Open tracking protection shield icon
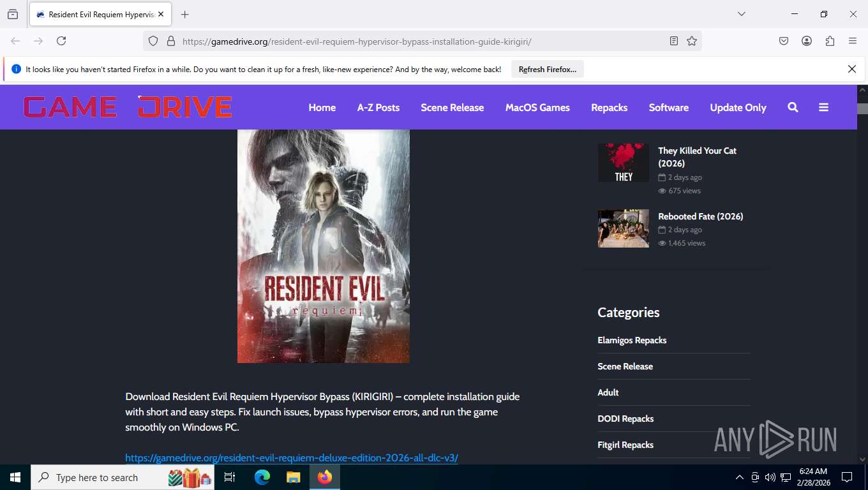Viewport: 868px width, 490px height. pos(153,41)
